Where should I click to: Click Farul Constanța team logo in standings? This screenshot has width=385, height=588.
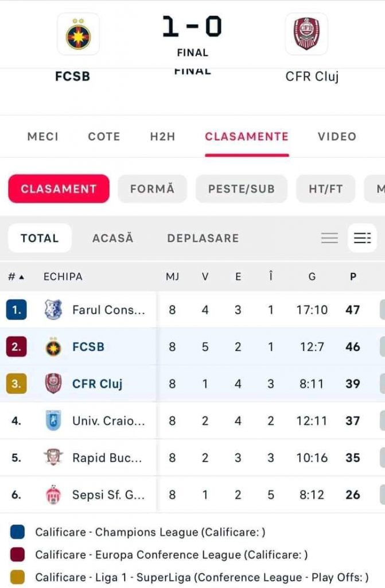tap(53, 310)
